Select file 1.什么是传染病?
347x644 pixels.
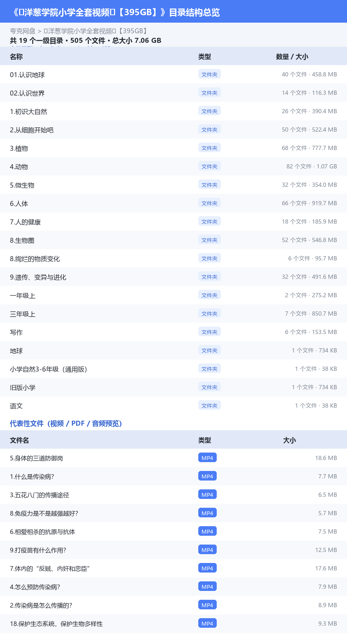click(32, 477)
